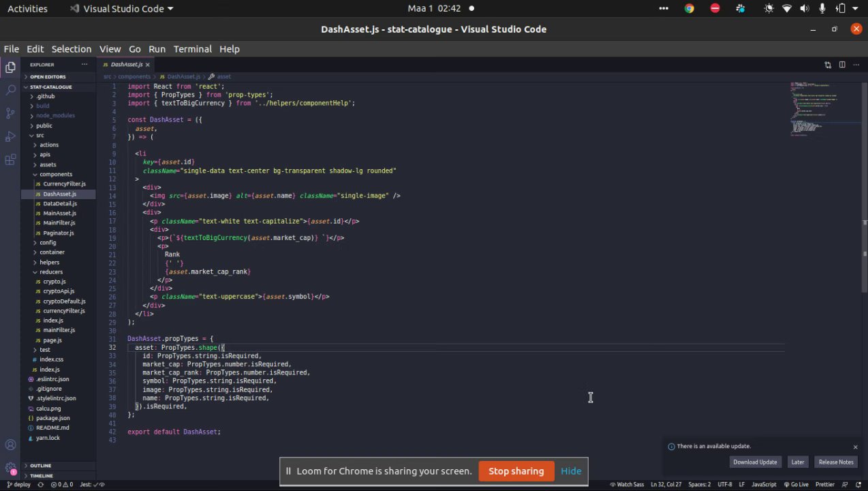The width and height of the screenshot is (868, 491).
Task: Open the Terminal menu
Action: [x=193, y=49]
